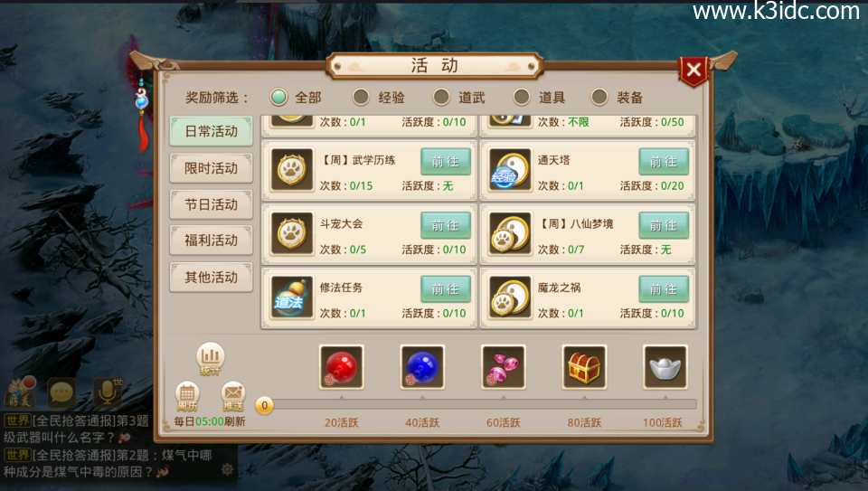Open the 统计 statistics icon
The width and height of the screenshot is (868, 491).
[x=211, y=358]
